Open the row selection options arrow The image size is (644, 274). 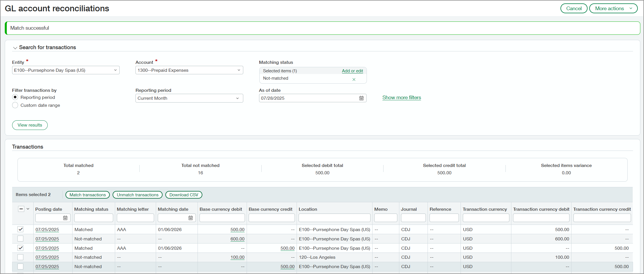point(28,209)
